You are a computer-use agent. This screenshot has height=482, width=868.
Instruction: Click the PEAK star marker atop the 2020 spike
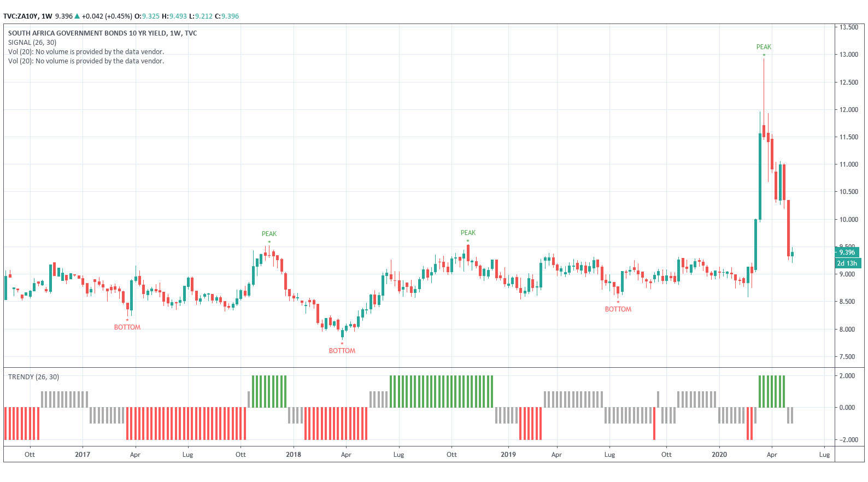click(764, 55)
